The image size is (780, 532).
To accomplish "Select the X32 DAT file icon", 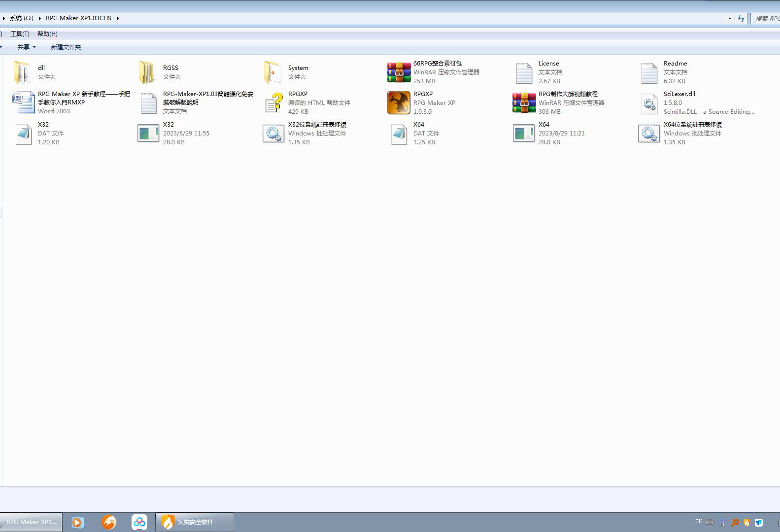I will click(x=23, y=133).
